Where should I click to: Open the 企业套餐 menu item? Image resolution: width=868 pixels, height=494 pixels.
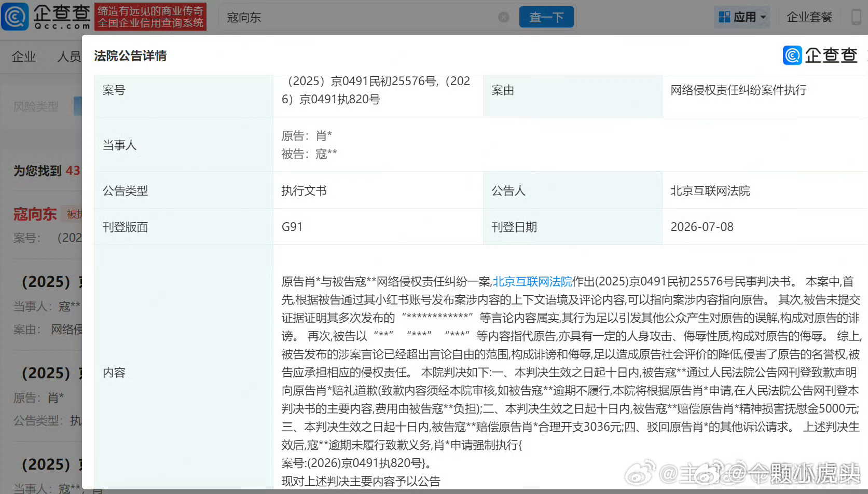(809, 17)
